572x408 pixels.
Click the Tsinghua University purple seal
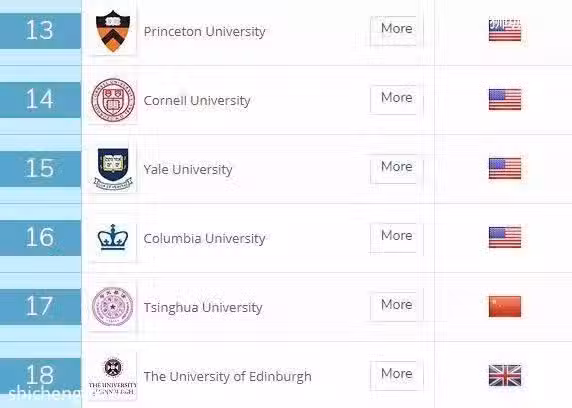click(113, 307)
